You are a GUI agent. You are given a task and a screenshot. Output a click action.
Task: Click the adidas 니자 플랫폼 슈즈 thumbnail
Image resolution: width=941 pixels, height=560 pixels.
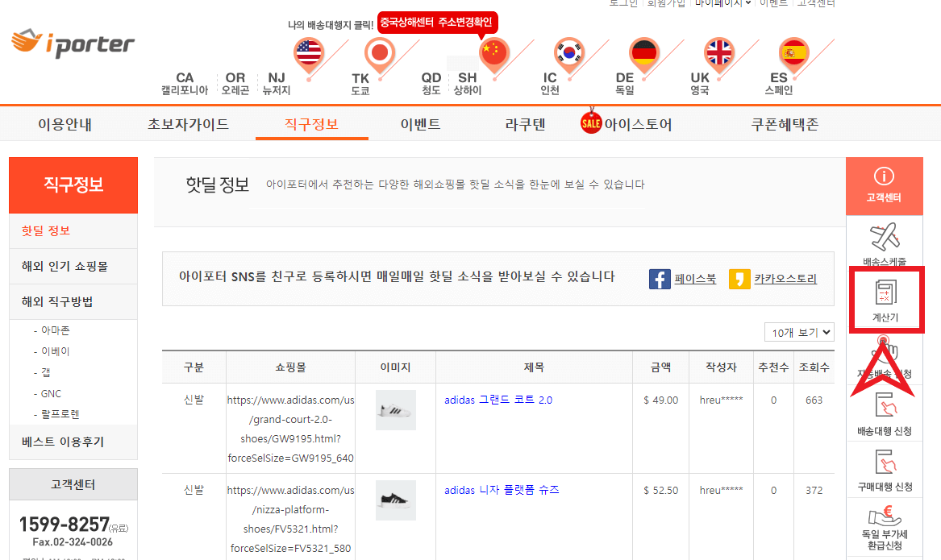click(395, 500)
